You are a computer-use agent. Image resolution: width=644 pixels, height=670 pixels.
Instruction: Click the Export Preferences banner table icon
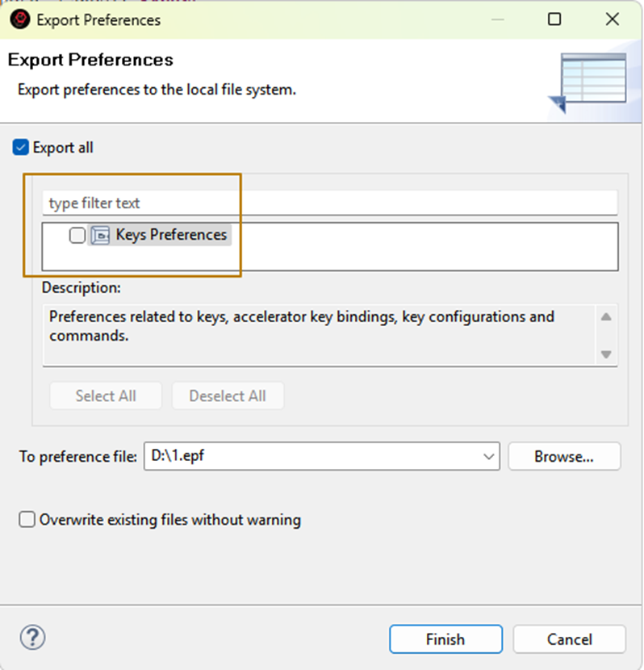pos(590,81)
